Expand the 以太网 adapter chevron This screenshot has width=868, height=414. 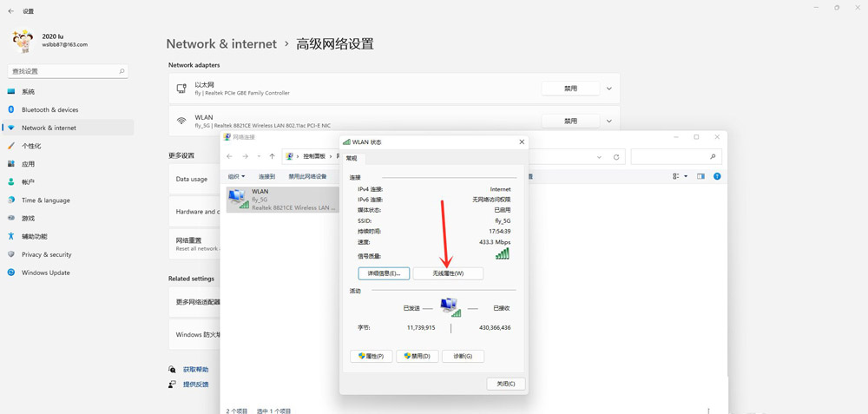609,89
